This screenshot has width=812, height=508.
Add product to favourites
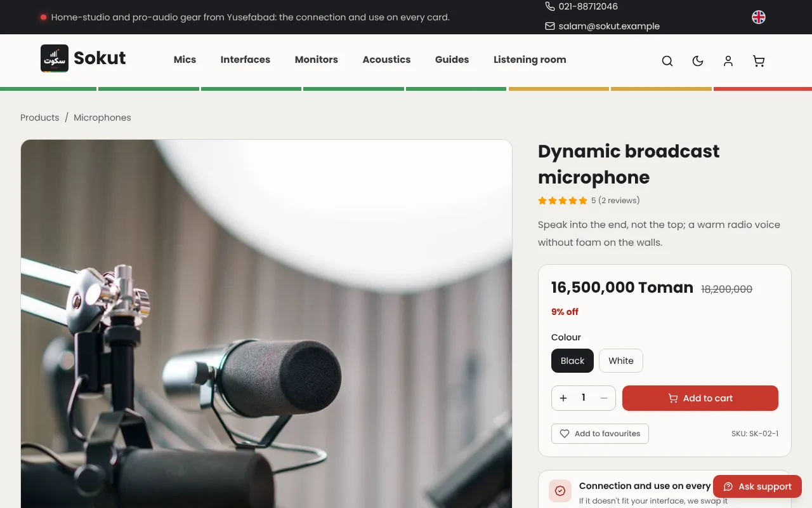[x=600, y=434]
